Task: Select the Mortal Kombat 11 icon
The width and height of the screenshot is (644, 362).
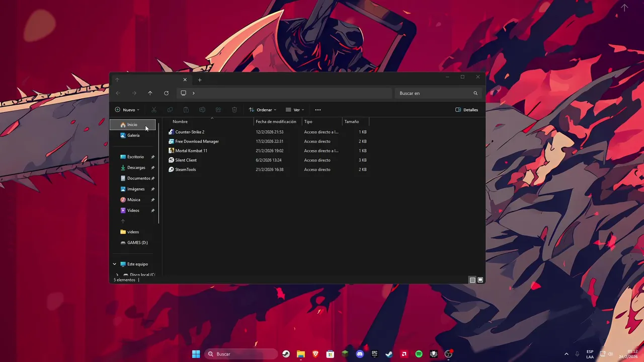Action: [x=171, y=151]
